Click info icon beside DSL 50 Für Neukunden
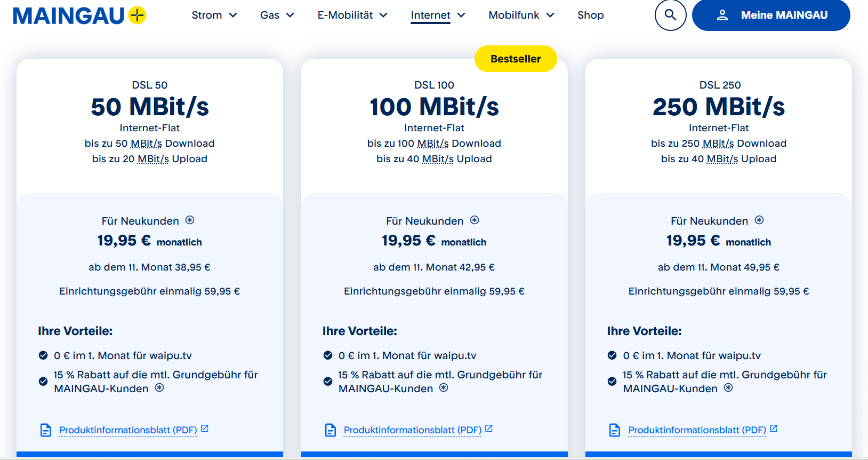 pyautogui.click(x=190, y=220)
